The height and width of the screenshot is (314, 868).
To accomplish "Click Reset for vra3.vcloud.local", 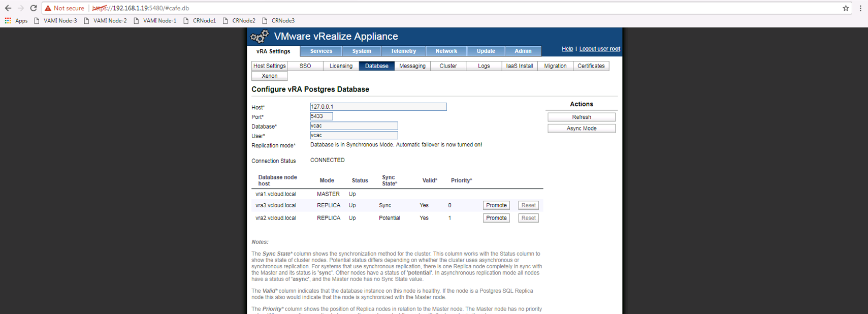I will coord(528,205).
